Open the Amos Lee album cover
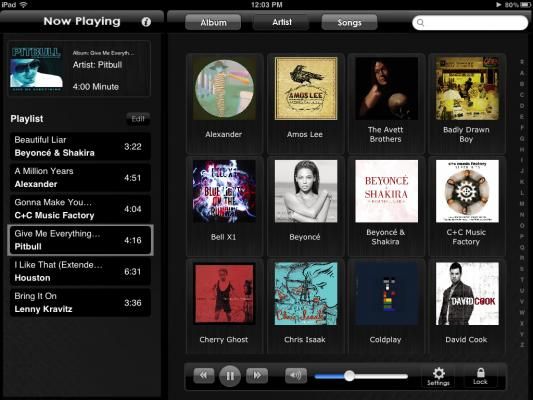Viewport: 533px width, 400px height. [306, 88]
